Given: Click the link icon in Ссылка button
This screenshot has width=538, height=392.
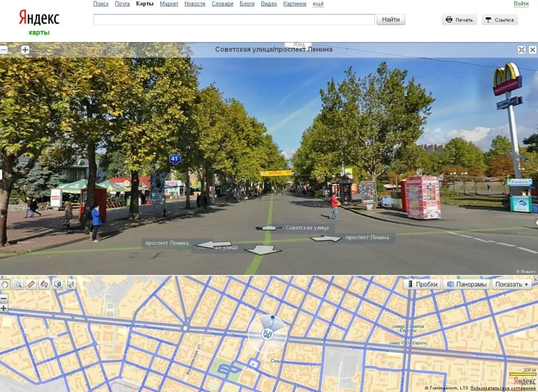Looking at the screenshot, I should coord(488,20).
